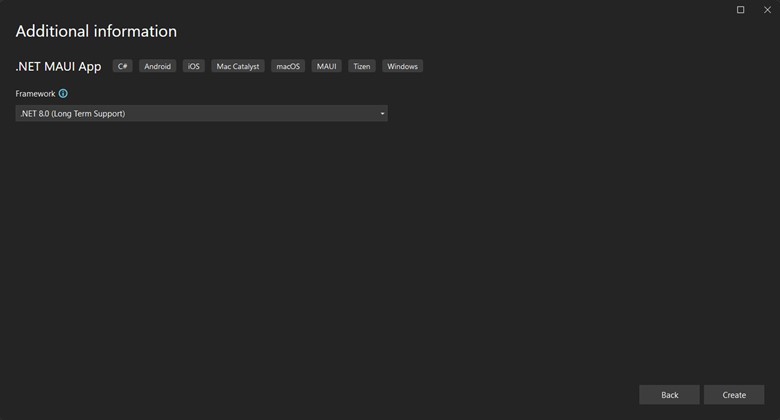Click the Additional information heading
Viewport: 780px width, 420px height.
click(x=96, y=32)
